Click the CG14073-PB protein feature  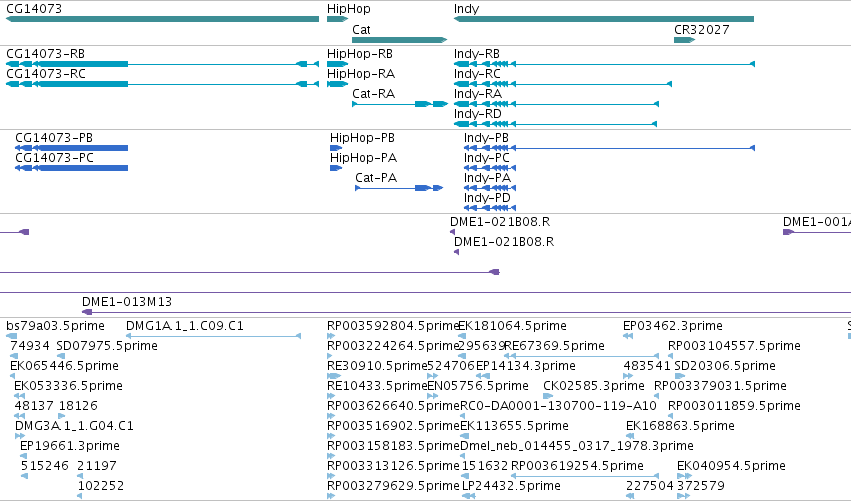(72, 148)
